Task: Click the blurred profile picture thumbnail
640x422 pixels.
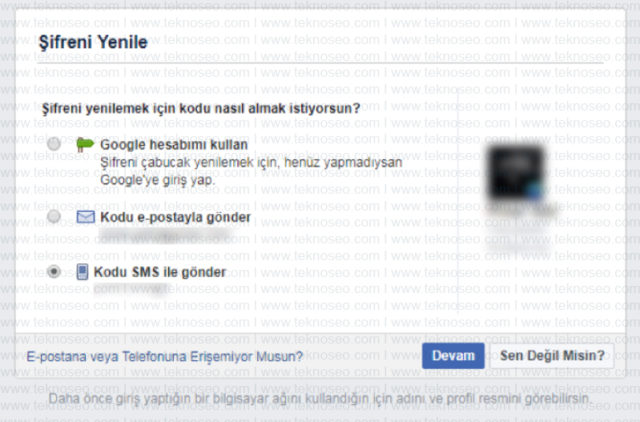Action: [516, 173]
